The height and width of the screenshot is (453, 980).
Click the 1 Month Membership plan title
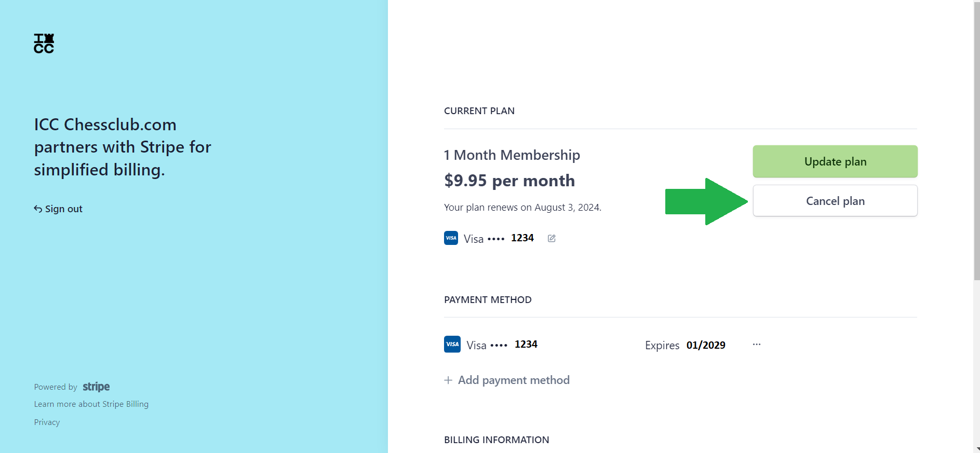[512, 155]
